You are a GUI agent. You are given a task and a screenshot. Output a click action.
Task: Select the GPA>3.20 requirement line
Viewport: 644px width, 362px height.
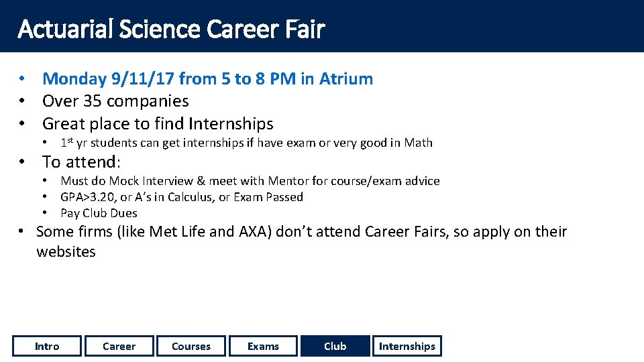coord(182,197)
